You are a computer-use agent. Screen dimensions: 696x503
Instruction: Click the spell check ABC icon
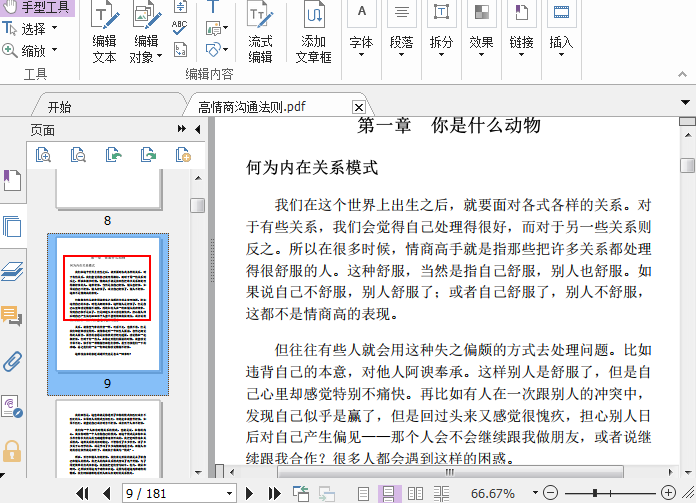tap(179, 28)
